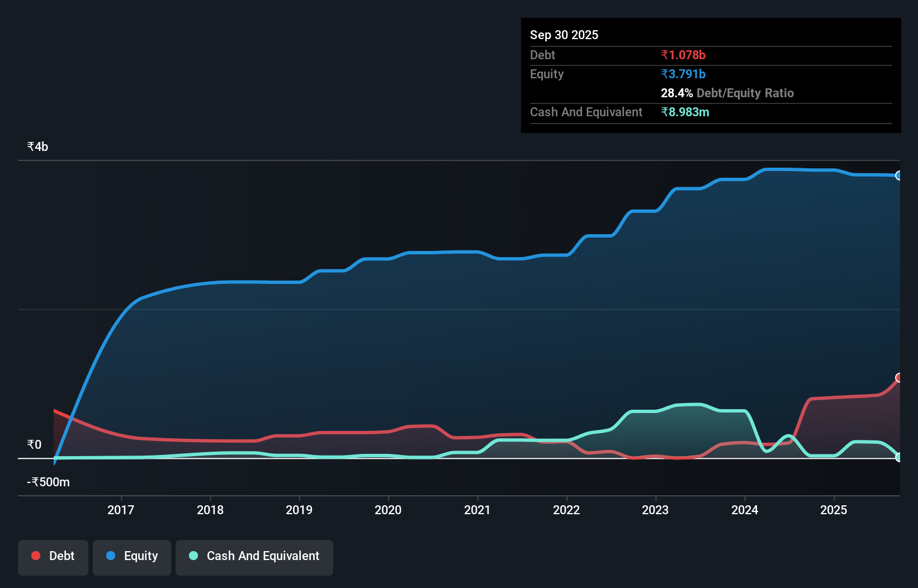
Task: Click the ₹4b gridline label
Action: click(37, 146)
